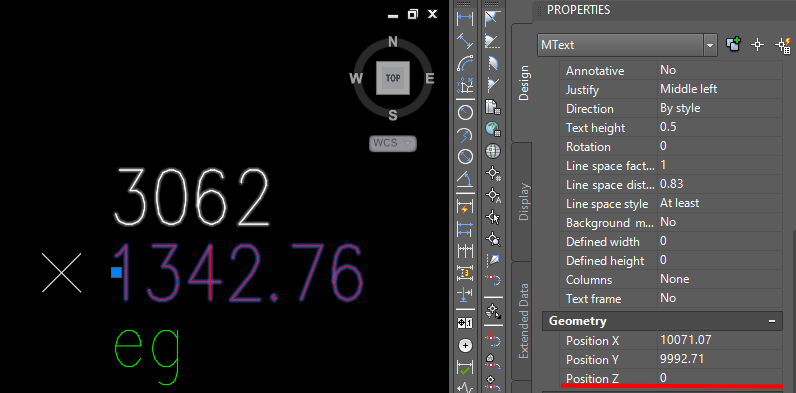Select the Aligned dimension tool
Screen dimensions: 796x393
[465, 41]
